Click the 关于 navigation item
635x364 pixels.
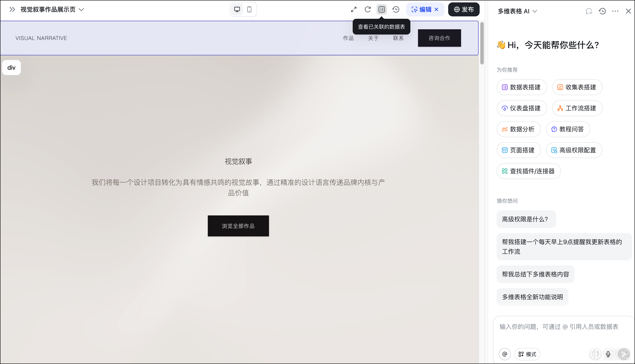coord(373,38)
